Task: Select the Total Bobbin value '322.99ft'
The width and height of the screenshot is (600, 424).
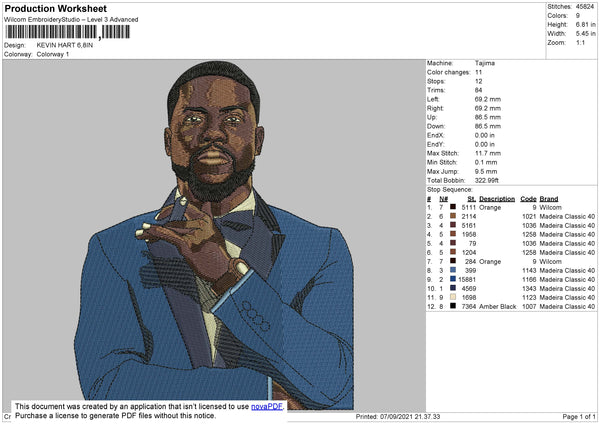Action: 486,181
